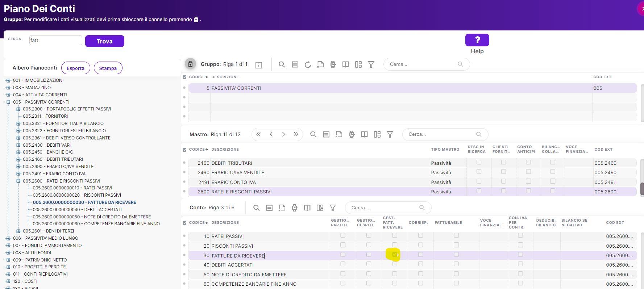Image resolution: width=644 pixels, height=289 pixels.
Task: Click the export file icon in the Conto toolbar
Action: pyautogui.click(x=282, y=208)
